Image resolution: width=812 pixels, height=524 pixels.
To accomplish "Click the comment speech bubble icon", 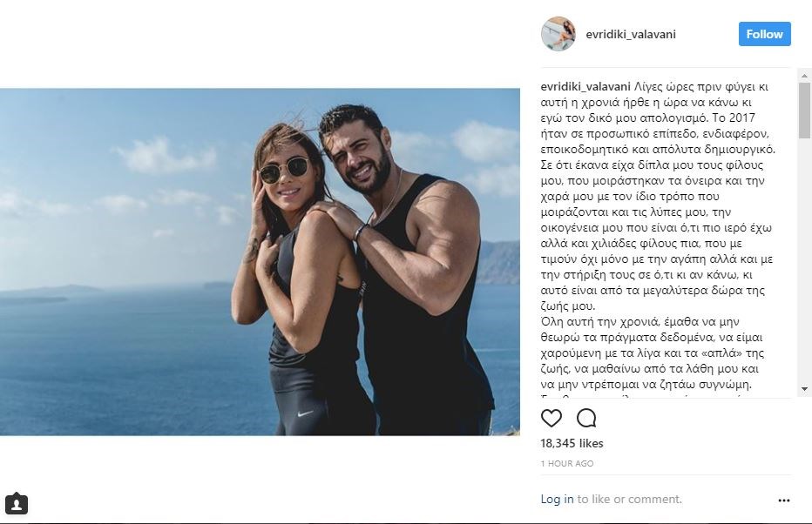I will click(586, 419).
